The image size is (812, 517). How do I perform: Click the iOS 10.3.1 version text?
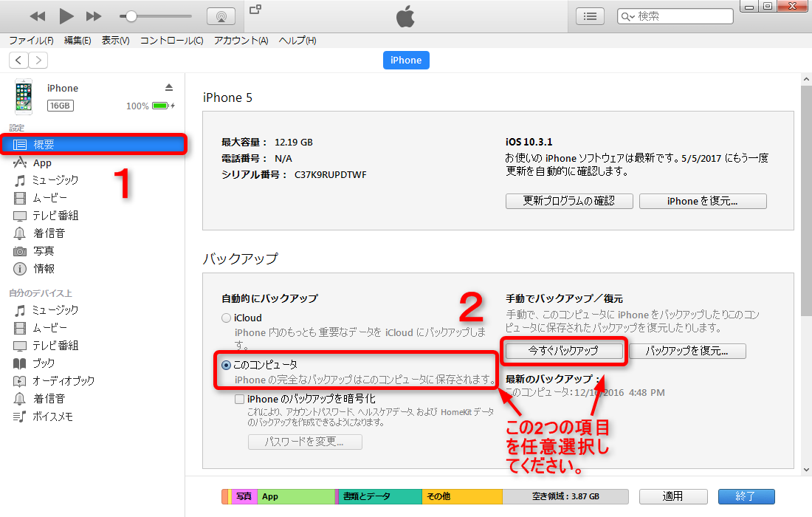click(x=529, y=142)
